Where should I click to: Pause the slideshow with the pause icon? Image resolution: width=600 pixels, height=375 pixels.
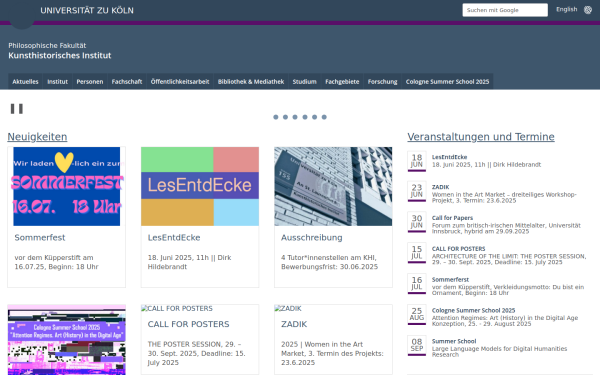point(16,109)
